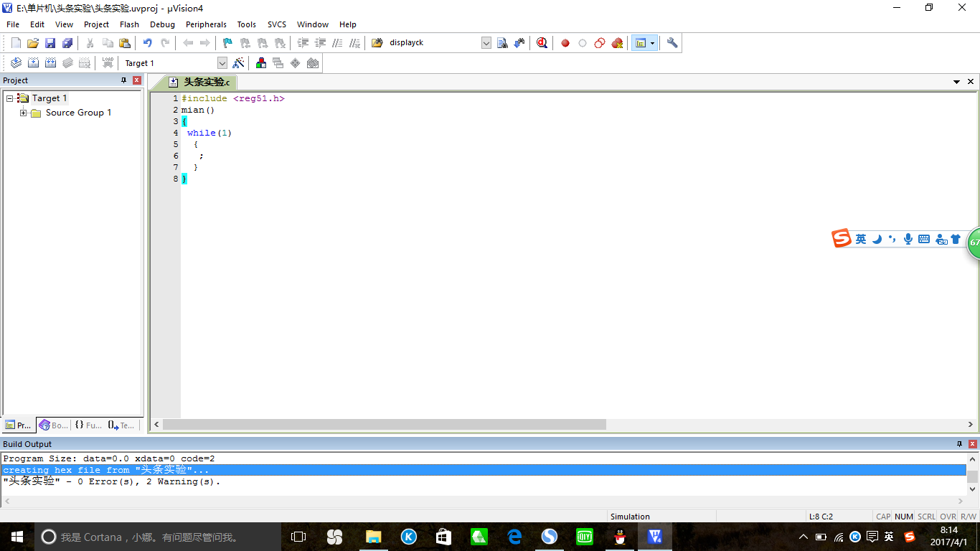
Task: Open the Target 1 selection dropdown
Action: click(222, 63)
